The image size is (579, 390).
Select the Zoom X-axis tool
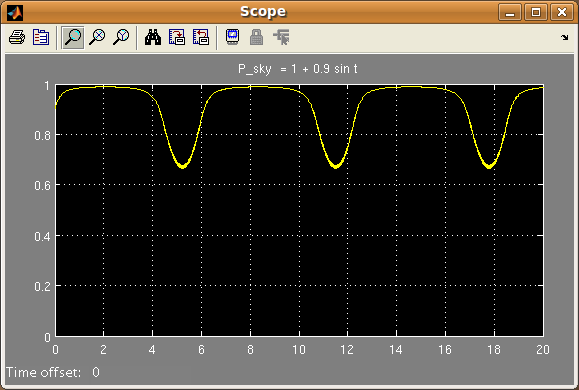[x=97, y=37]
